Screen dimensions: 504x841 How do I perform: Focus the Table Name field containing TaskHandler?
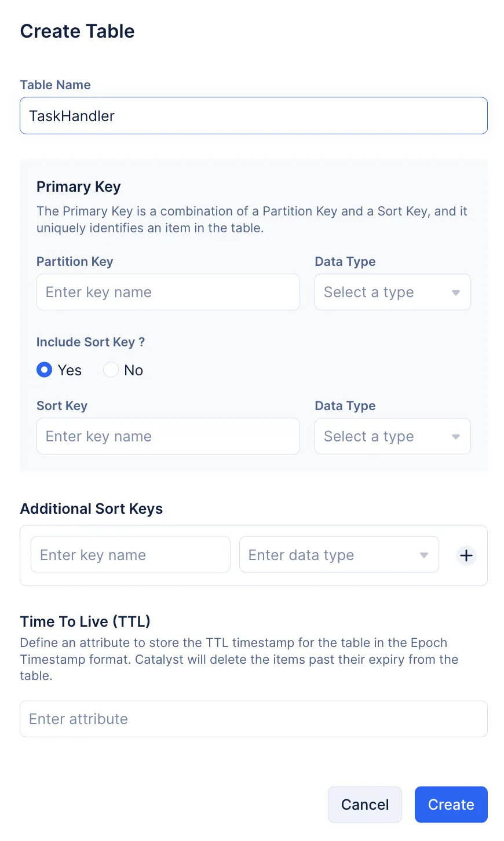[x=253, y=116]
